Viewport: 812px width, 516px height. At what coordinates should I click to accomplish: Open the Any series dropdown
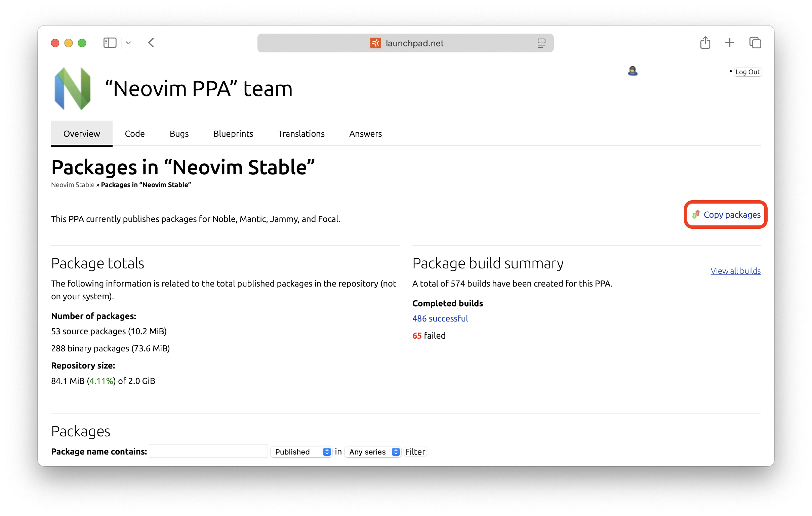374,451
